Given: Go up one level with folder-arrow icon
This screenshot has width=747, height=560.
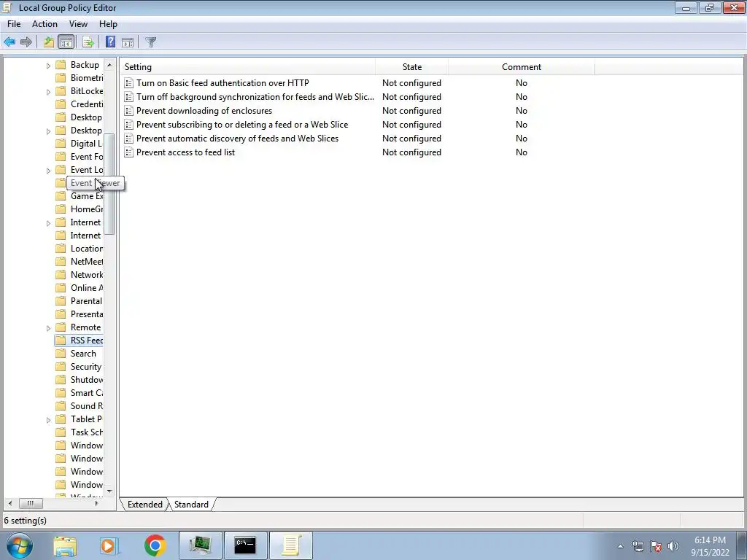Looking at the screenshot, I should click(x=49, y=42).
